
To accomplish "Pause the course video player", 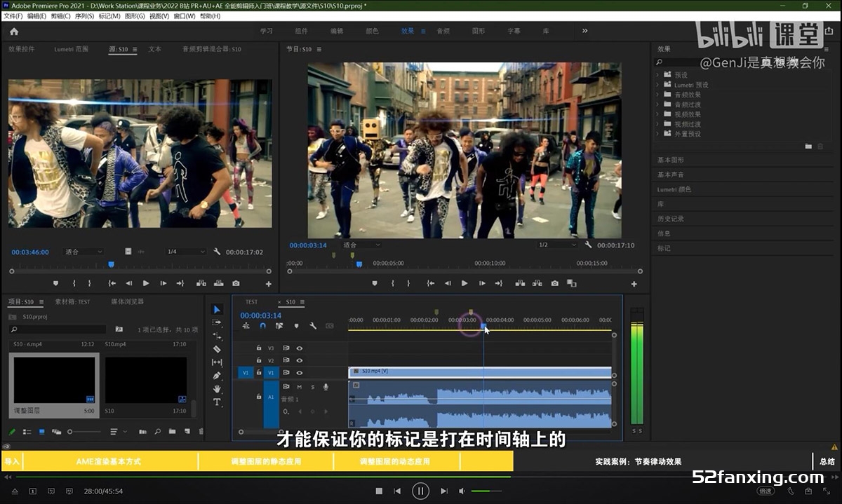I will pyautogui.click(x=420, y=491).
